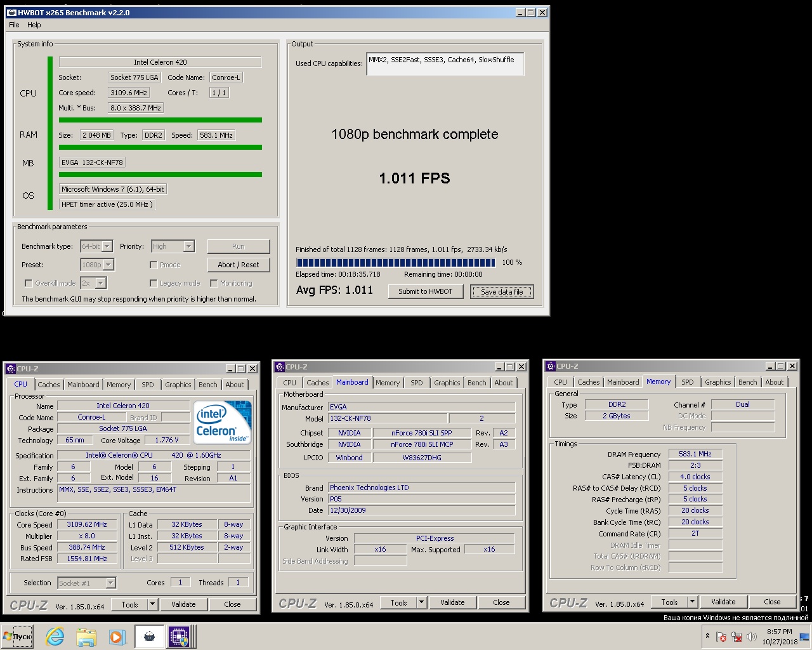
Task: Open Action Center flag icon in tray
Action: [721, 637]
